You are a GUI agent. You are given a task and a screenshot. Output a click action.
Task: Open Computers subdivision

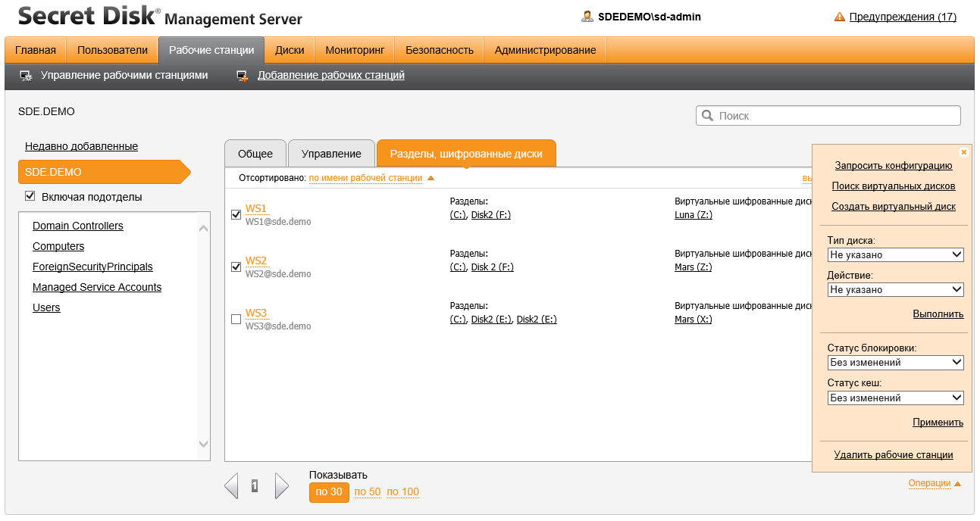[58, 246]
